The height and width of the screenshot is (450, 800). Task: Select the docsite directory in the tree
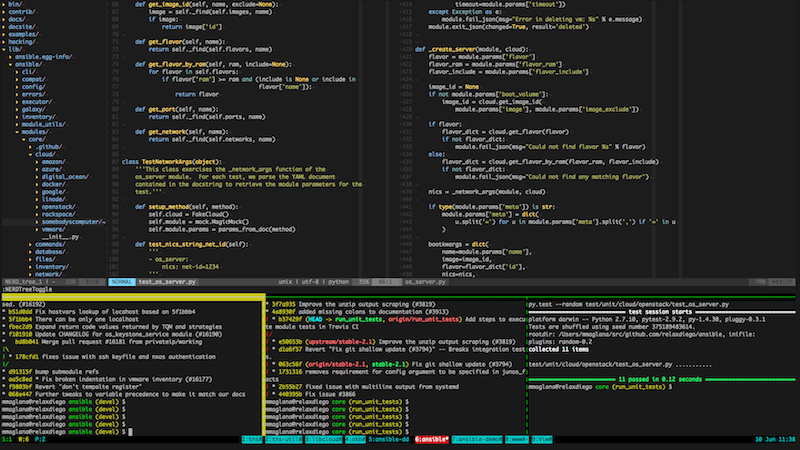tap(22, 27)
